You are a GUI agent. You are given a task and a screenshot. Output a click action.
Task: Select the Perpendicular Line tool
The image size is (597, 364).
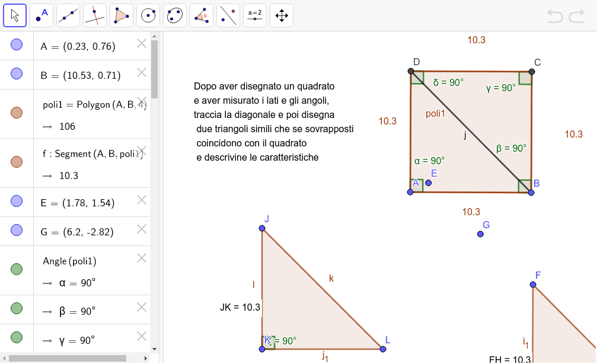point(95,15)
